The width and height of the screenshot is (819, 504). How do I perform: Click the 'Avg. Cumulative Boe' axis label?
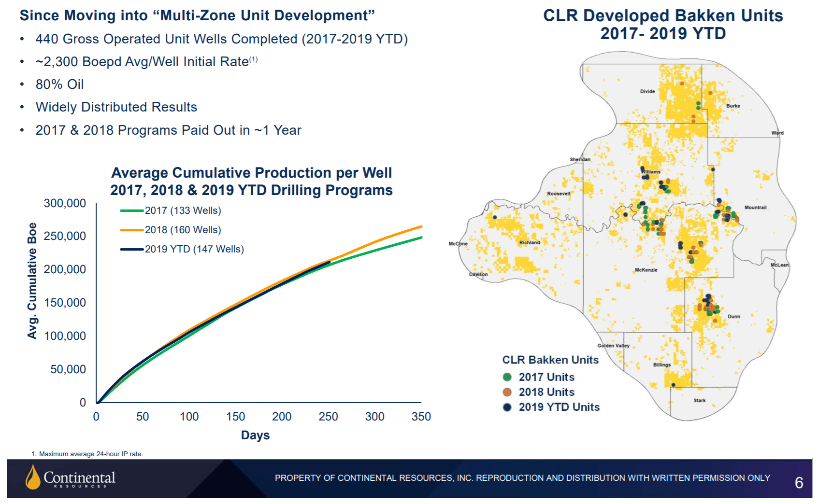pyautogui.click(x=32, y=280)
